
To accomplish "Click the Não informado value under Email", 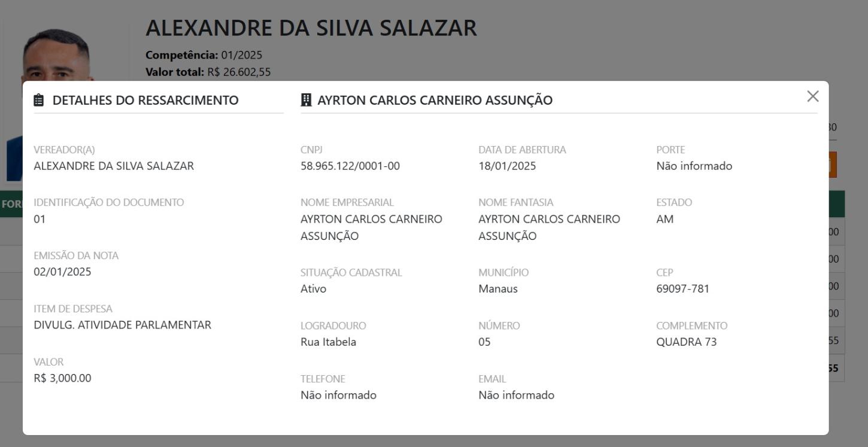I will (516, 395).
